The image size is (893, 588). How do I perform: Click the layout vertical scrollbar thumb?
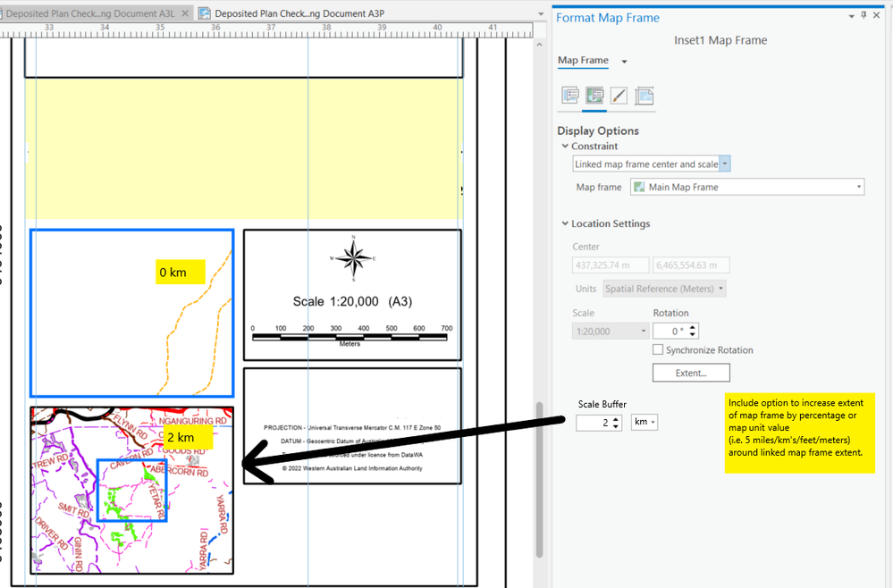coord(539,479)
